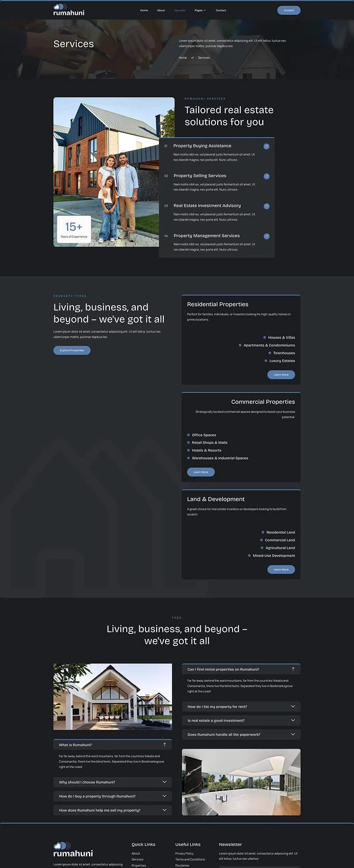Click the Explore Properties button
The height and width of the screenshot is (868, 354).
[x=72, y=350]
